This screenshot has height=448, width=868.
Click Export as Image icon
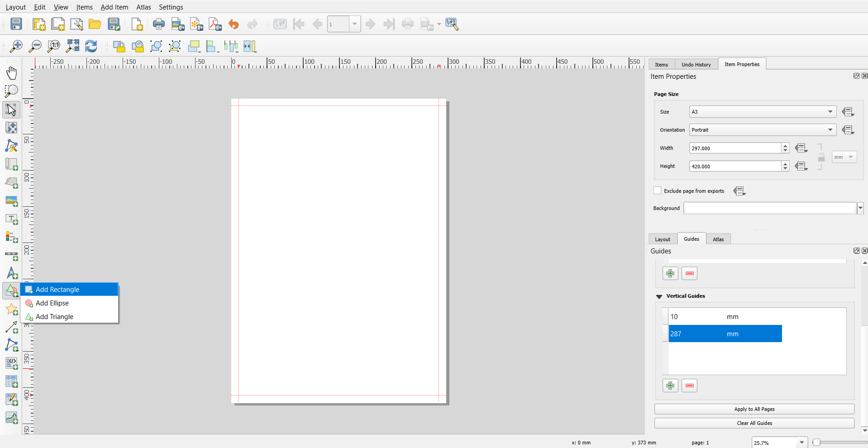[x=178, y=24]
